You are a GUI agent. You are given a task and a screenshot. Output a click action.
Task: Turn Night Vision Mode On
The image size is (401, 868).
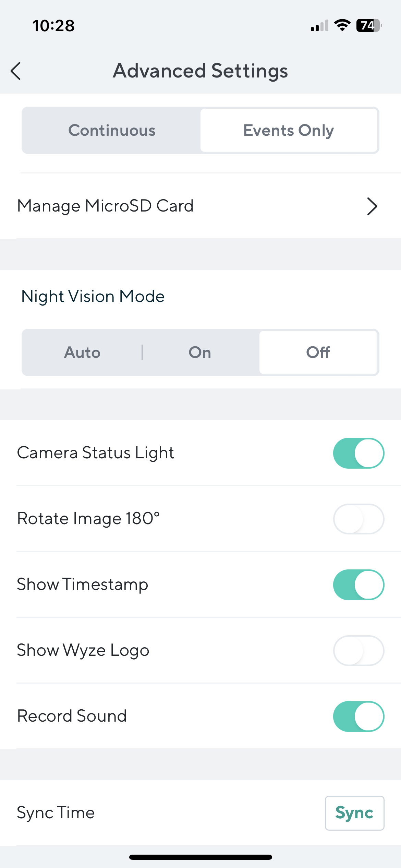click(200, 352)
